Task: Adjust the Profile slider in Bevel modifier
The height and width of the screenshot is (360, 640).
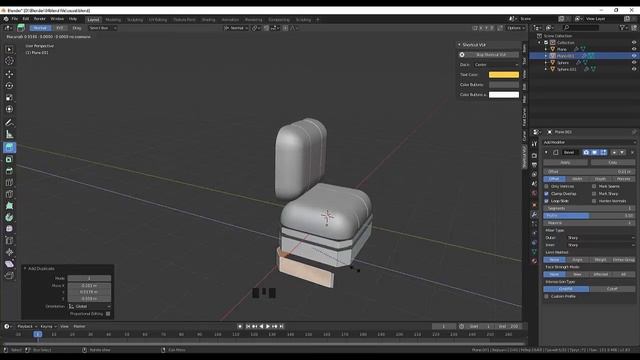Action: coord(589,216)
